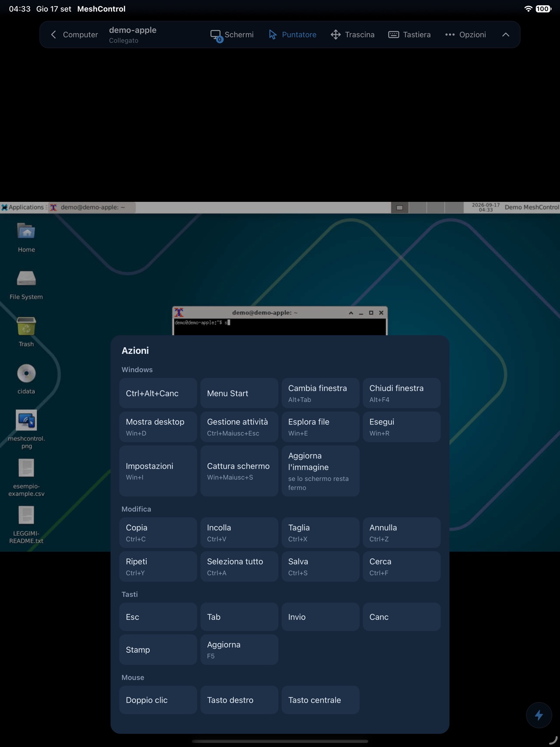Show the Tastiera keyboard

tap(409, 35)
